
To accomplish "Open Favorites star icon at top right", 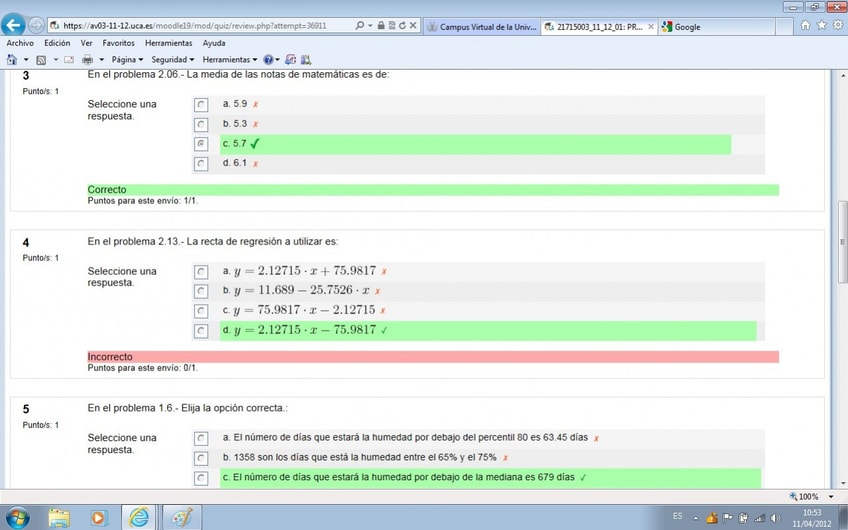I will [x=822, y=25].
